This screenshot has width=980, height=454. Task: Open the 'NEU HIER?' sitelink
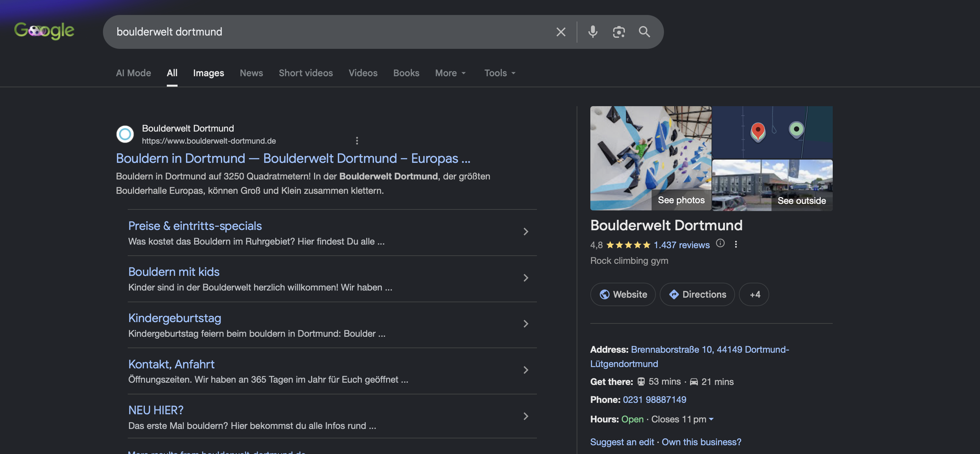tap(156, 410)
